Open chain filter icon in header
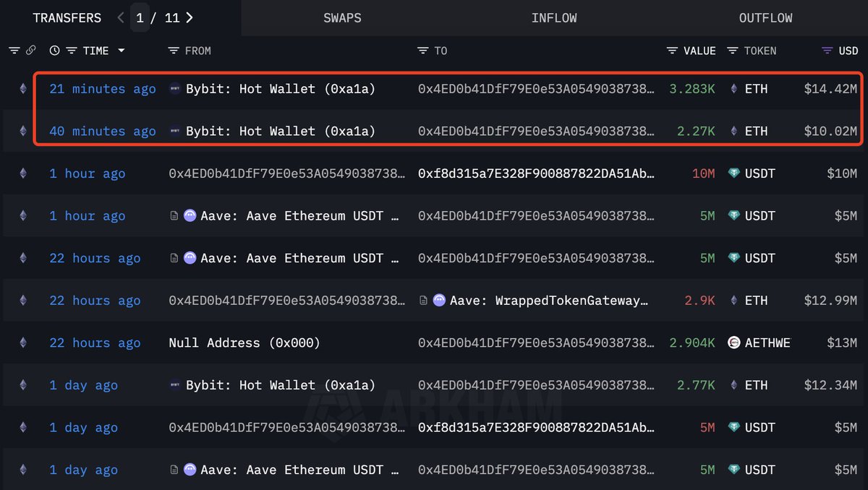The width and height of the screenshot is (868, 490). [14, 51]
